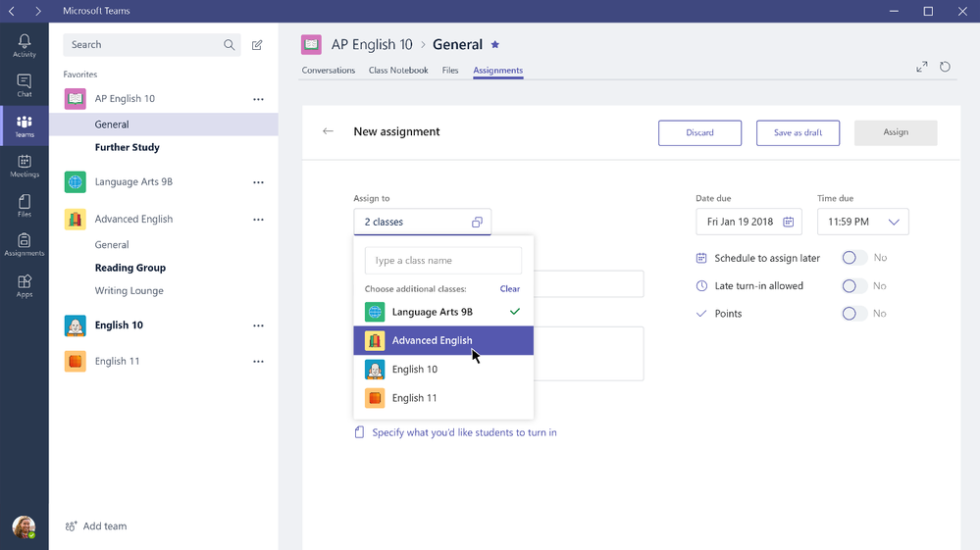
Task: Open the Further Study channel
Action: pyautogui.click(x=127, y=147)
